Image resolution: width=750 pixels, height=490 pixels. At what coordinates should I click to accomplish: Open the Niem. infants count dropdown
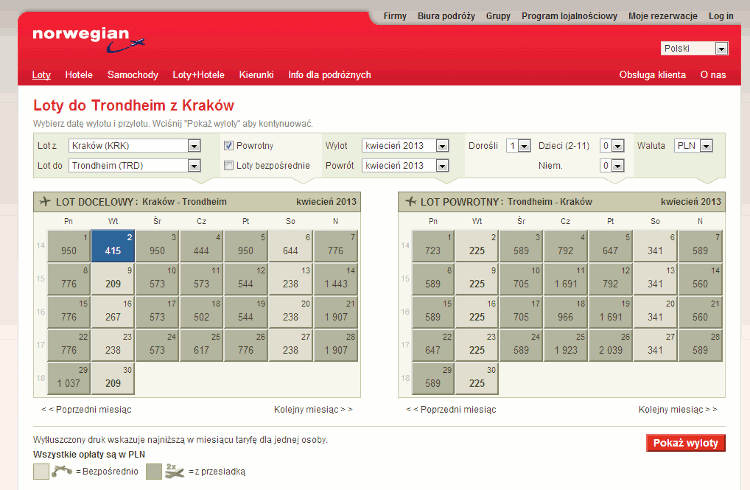click(612, 166)
